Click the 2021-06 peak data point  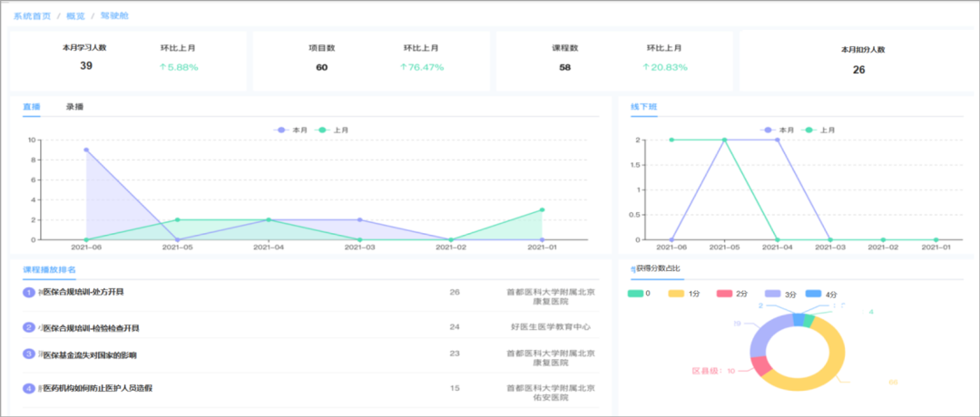pos(86,150)
